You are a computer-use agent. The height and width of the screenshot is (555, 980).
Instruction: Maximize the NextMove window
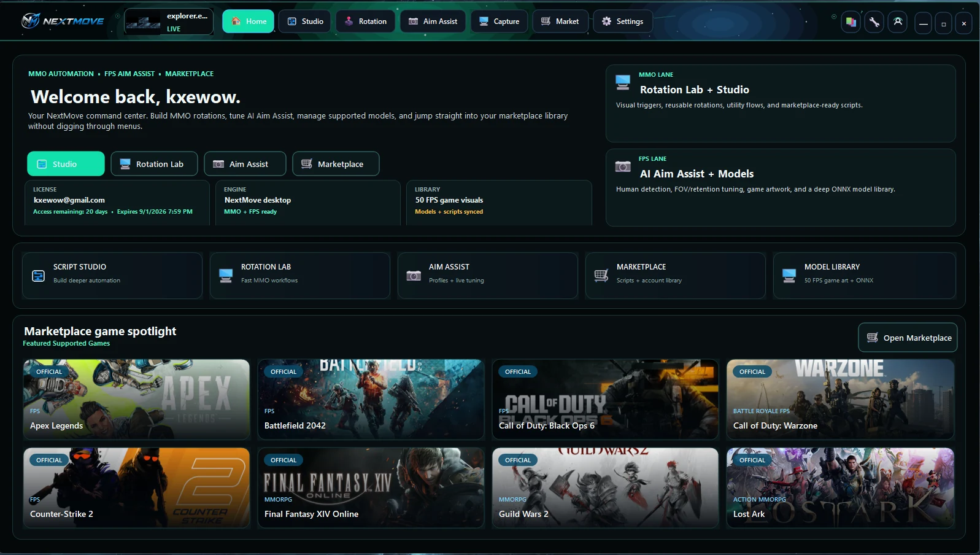943,23
